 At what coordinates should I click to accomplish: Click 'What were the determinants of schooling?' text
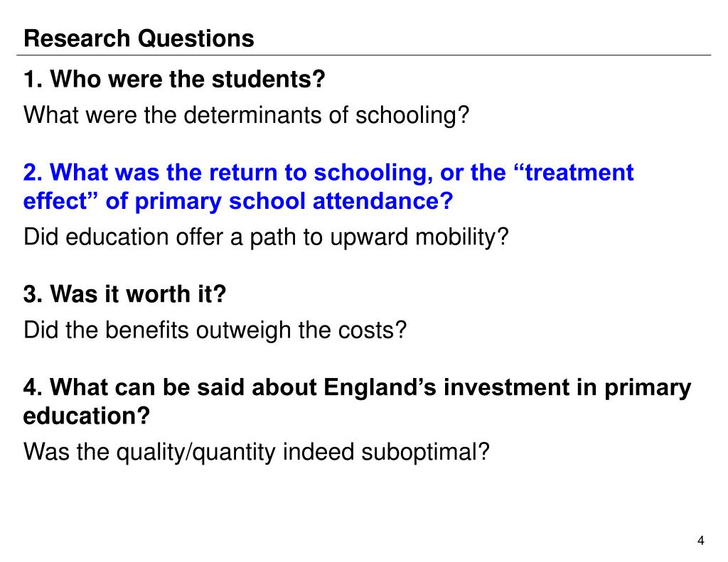point(247,115)
